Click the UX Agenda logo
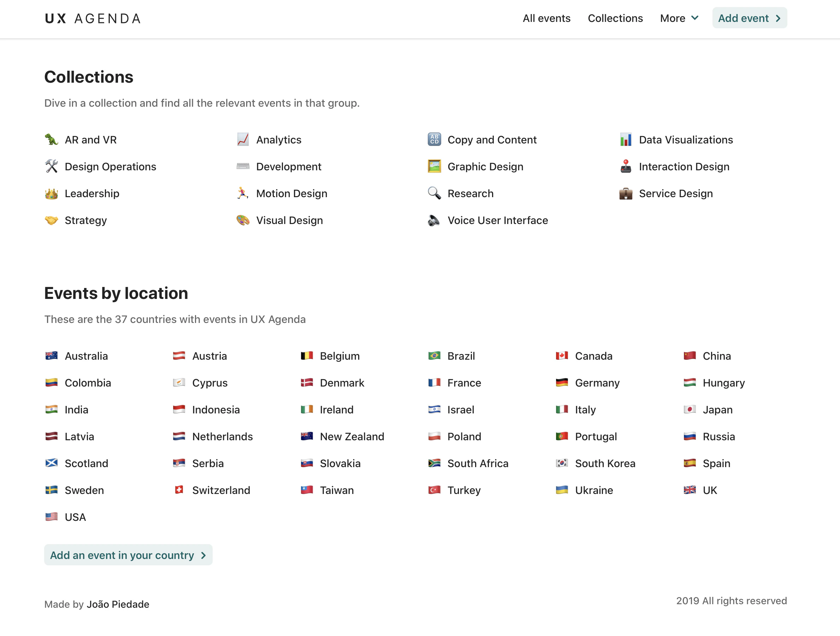Image resolution: width=840 pixels, height=636 pixels. click(93, 18)
